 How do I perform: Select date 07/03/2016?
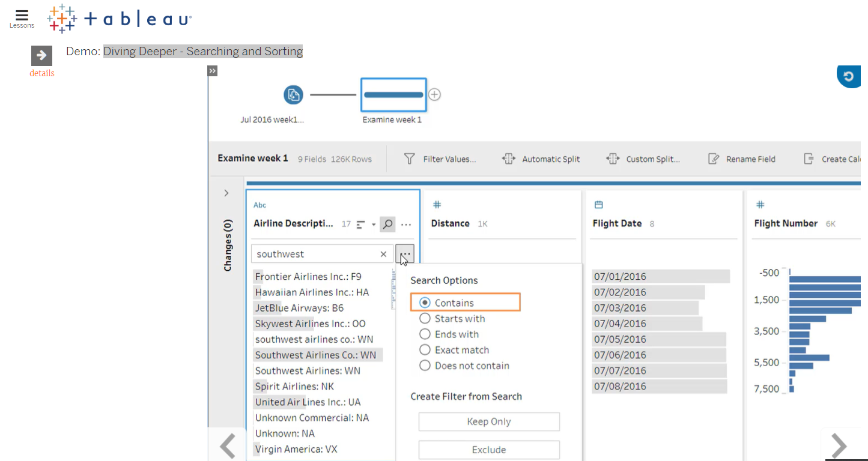click(645, 308)
